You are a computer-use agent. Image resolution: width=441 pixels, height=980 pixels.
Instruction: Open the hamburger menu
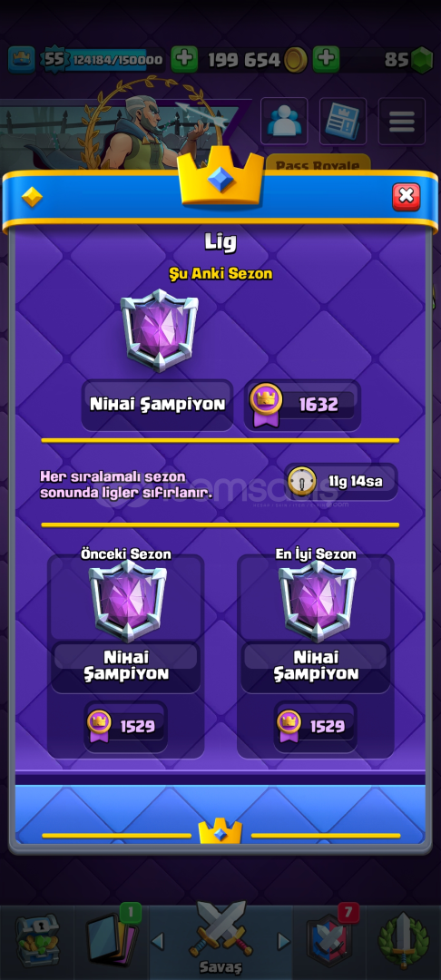click(x=402, y=122)
